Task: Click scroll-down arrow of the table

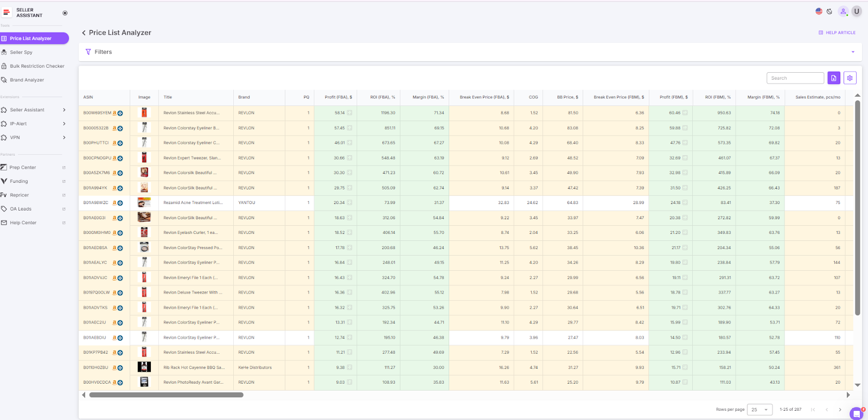Action: [x=858, y=385]
